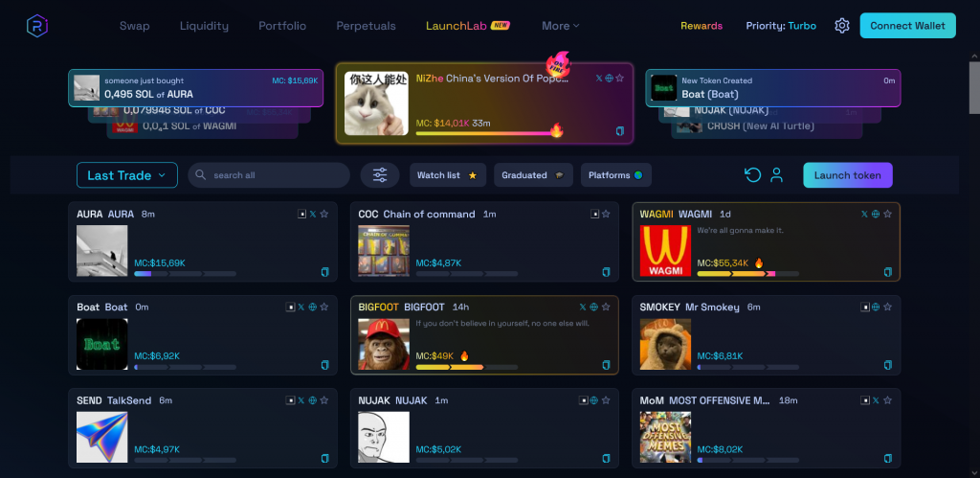Star the AURA token as favorite
Viewport: 980px width, 478px height.
324,214
